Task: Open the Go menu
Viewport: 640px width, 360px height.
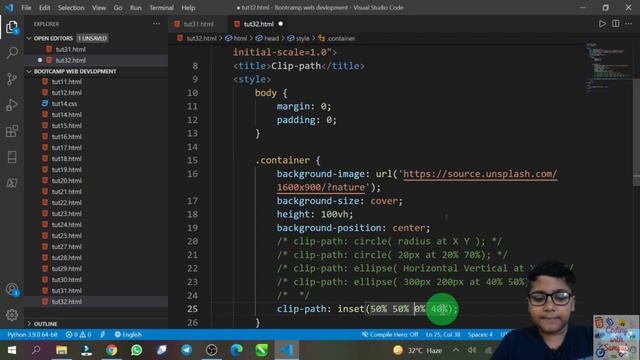Action: coord(118,7)
